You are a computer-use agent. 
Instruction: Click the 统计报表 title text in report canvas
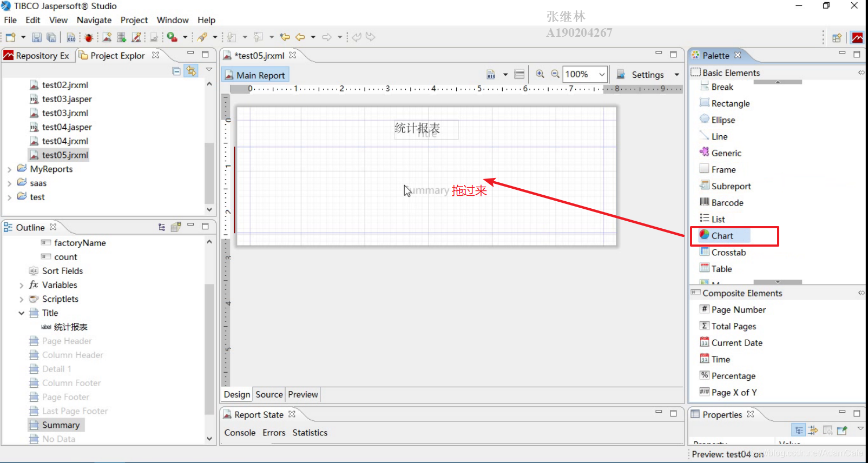(417, 128)
